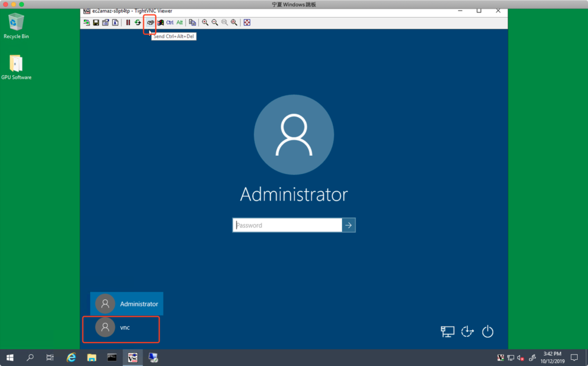The height and width of the screenshot is (366, 588).
Task: Refresh the remote screen
Action: coord(138,22)
